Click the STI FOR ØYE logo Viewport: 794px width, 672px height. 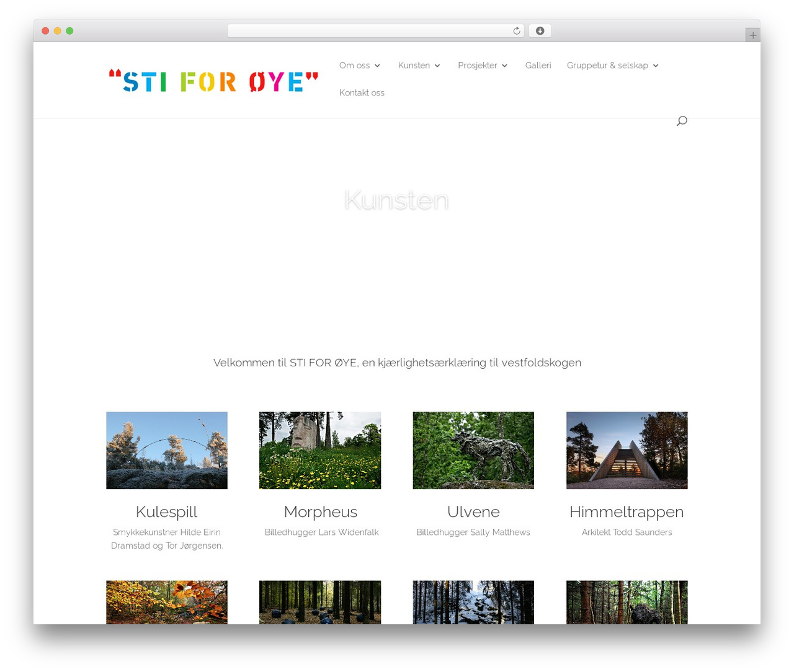[213, 82]
